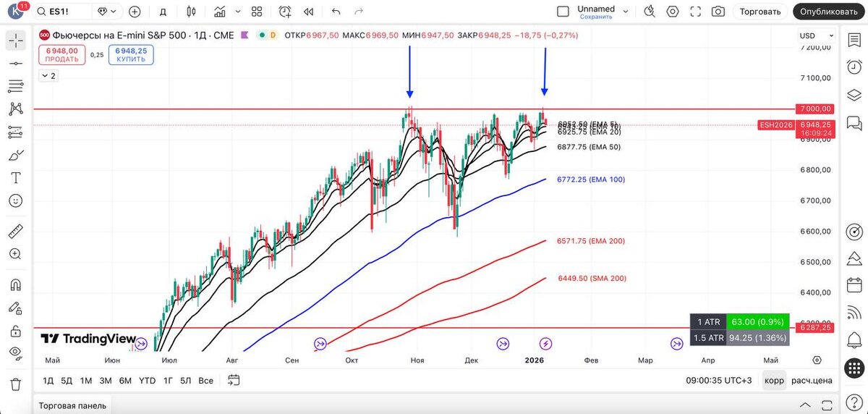Click the compare plus symbol icon
This screenshot has height=414, width=868.
pyautogui.click(x=135, y=12)
